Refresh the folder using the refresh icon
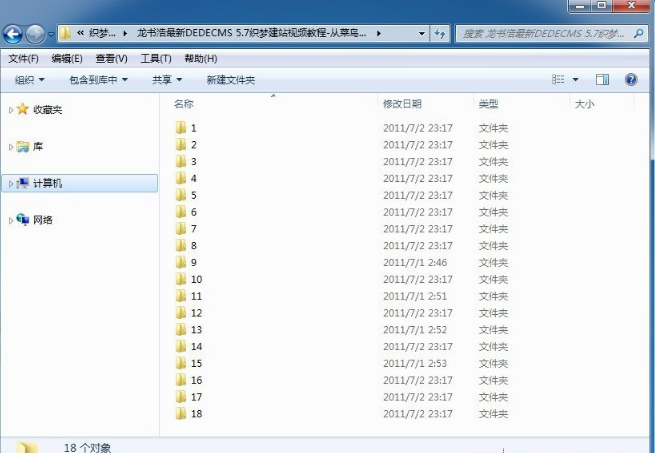655x453 pixels. [x=439, y=33]
